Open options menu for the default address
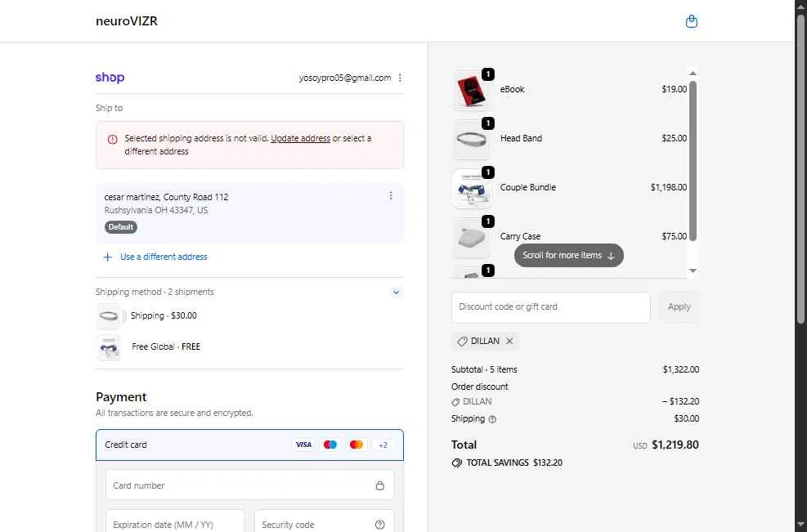The width and height of the screenshot is (807, 532). click(x=391, y=195)
